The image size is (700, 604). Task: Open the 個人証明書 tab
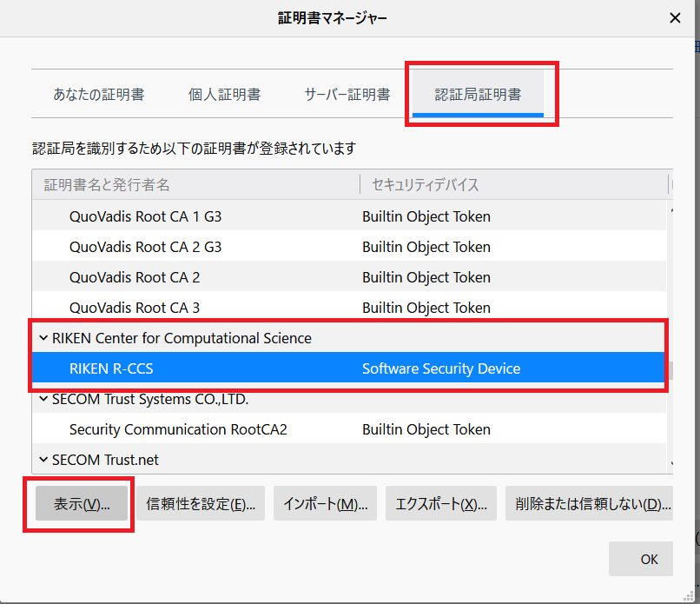pyautogui.click(x=224, y=94)
